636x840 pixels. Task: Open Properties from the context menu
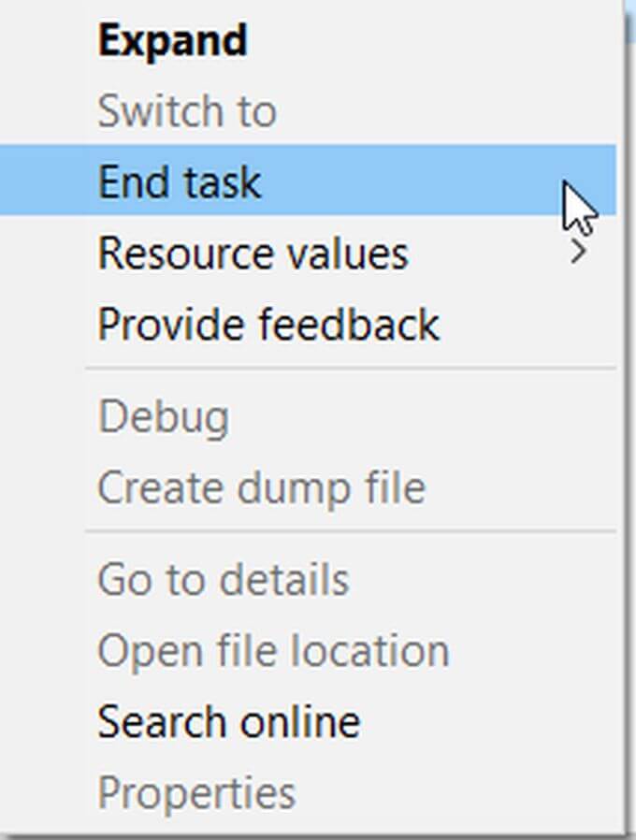pyautogui.click(x=196, y=793)
